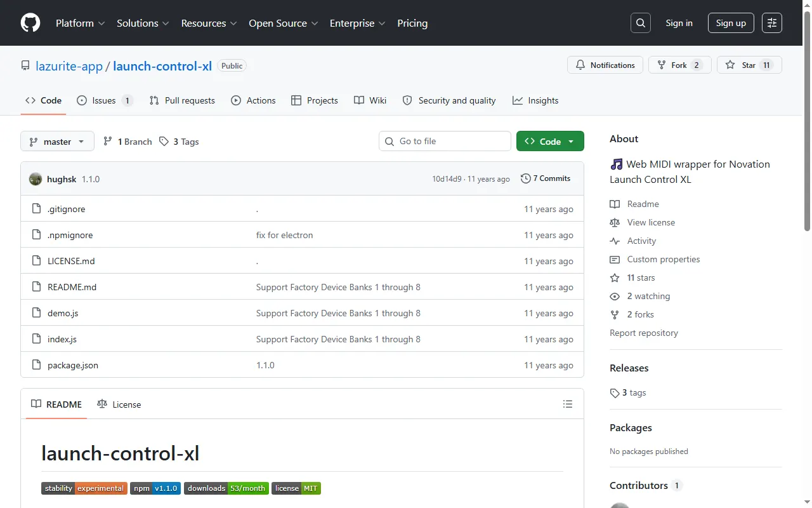Click the demo.js file icon
The width and height of the screenshot is (812, 508).
pyautogui.click(x=36, y=313)
